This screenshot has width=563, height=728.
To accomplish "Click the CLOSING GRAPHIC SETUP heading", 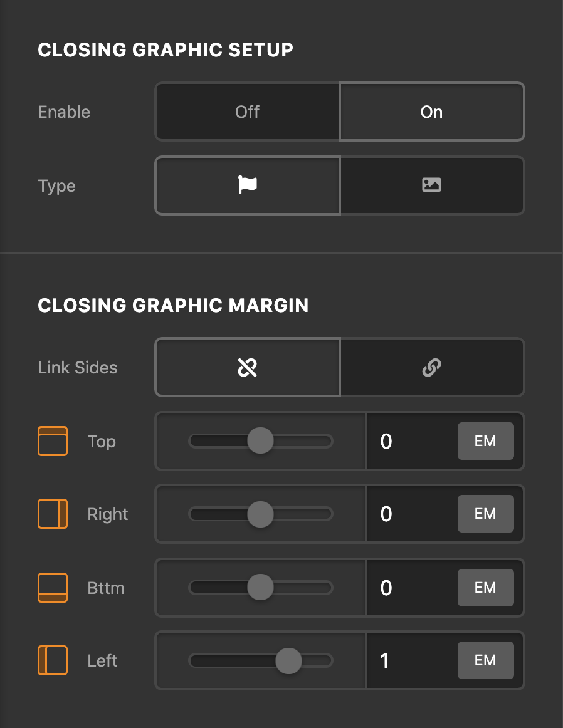I will pos(166,49).
